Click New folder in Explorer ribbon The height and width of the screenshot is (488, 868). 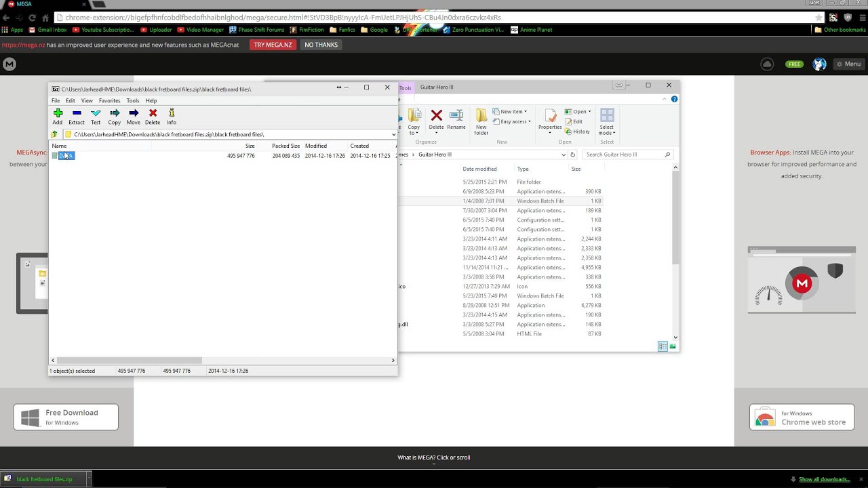(481, 122)
